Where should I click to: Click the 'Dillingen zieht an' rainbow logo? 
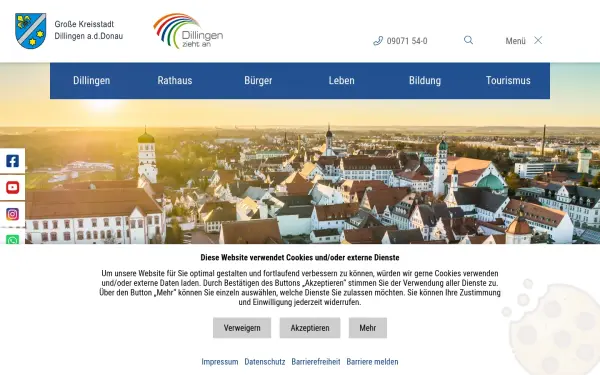pyautogui.click(x=188, y=31)
